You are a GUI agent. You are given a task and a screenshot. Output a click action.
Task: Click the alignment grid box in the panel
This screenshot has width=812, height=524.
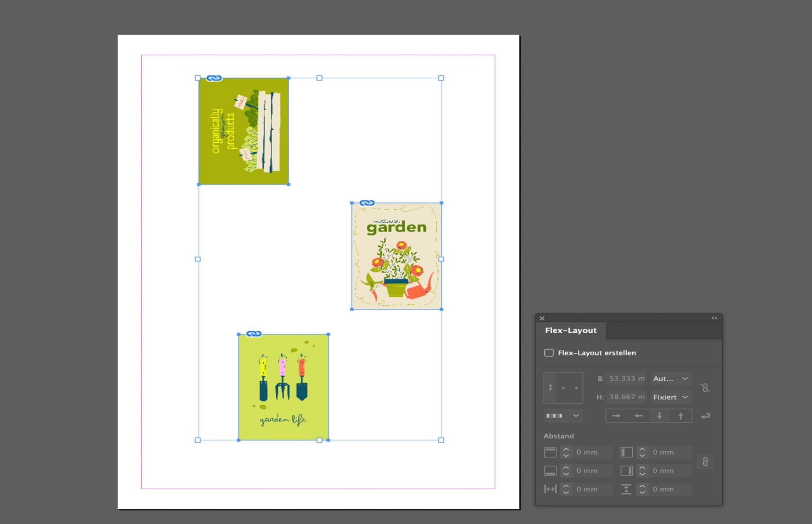click(x=563, y=387)
